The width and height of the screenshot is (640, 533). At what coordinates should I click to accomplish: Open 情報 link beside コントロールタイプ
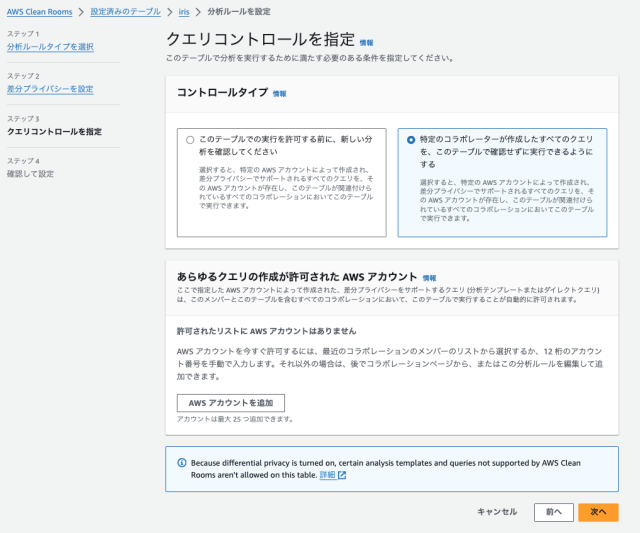point(280,94)
